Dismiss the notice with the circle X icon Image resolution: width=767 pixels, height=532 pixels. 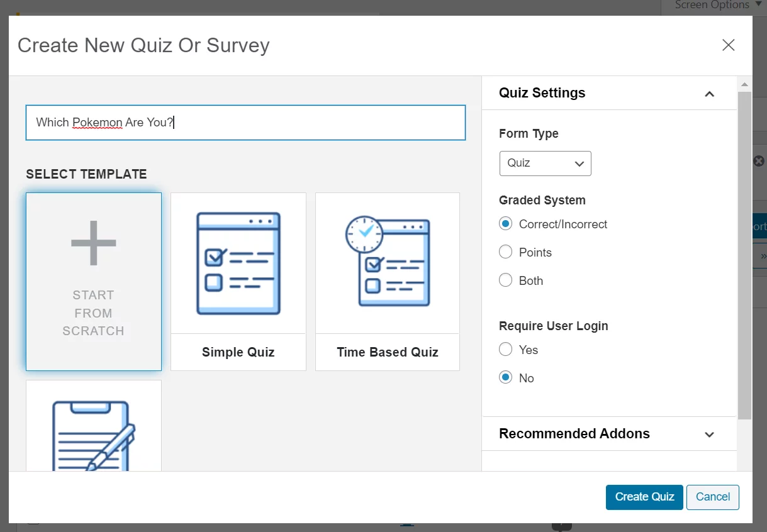pyautogui.click(x=759, y=160)
